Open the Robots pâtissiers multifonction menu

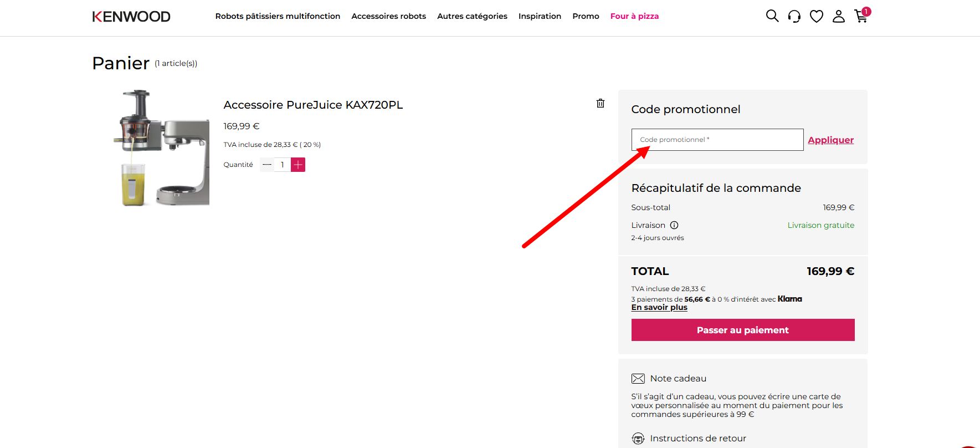point(278,16)
